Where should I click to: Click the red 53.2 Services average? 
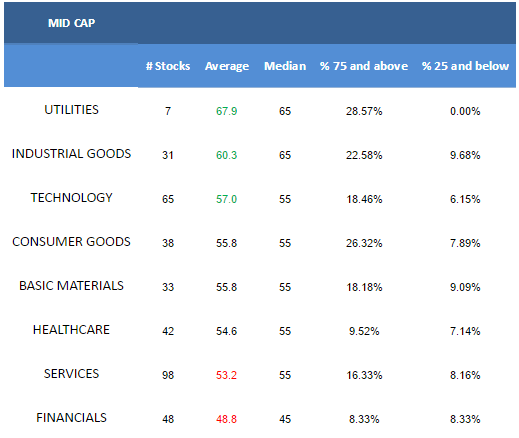[x=227, y=375]
